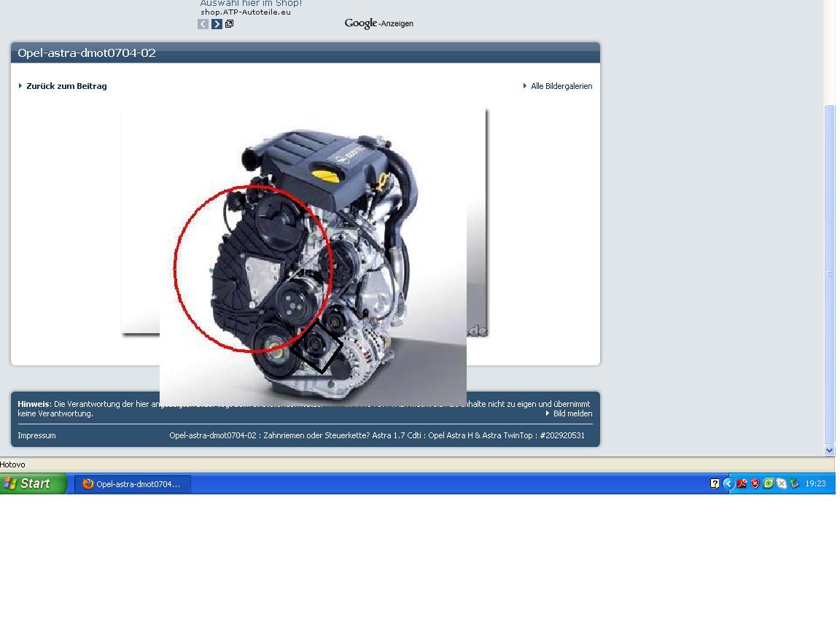Viewport: 840px width, 630px height.
Task: Click the Adobe Acrobat tray icon
Action: [742, 483]
